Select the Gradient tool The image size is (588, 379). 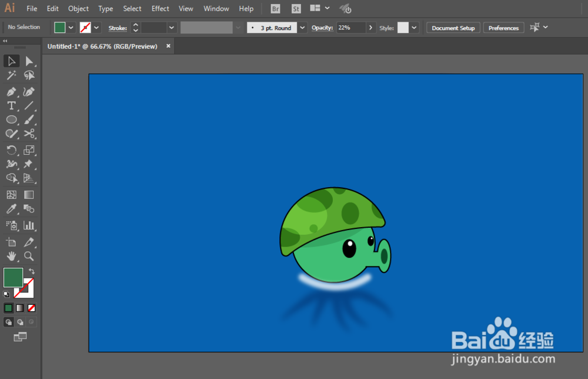(x=29, y=195)
